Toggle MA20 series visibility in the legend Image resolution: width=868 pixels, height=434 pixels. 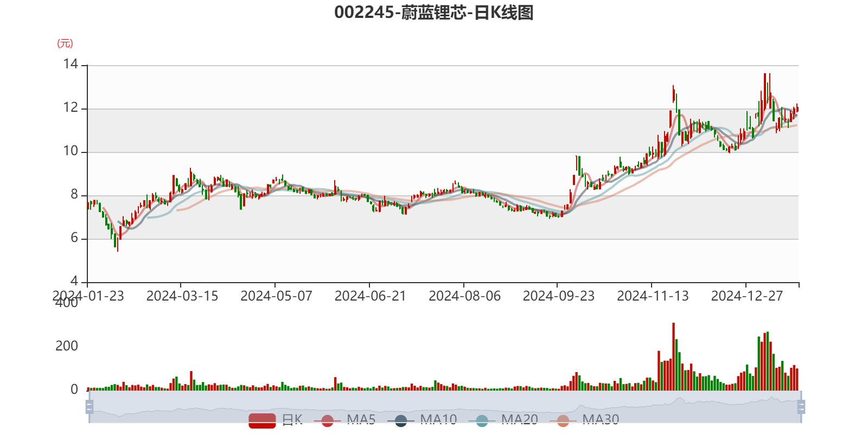pyautogui.click(x=503, y=420)
